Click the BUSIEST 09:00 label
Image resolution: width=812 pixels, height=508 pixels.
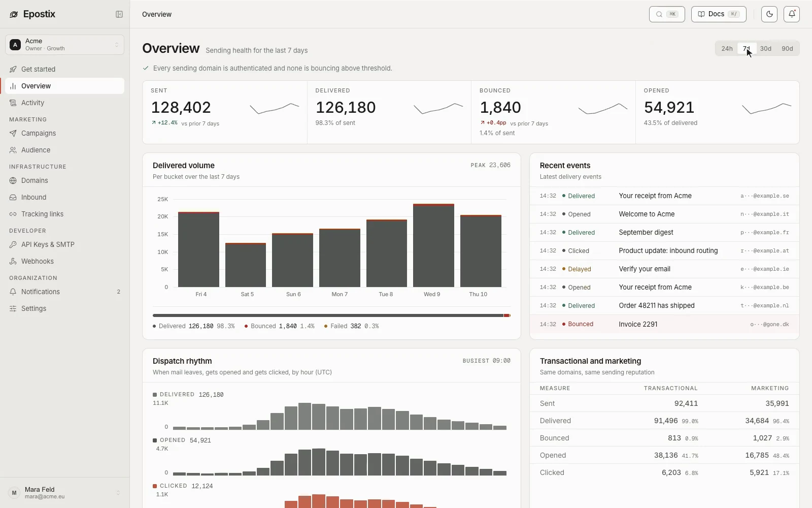click(486, 361)
